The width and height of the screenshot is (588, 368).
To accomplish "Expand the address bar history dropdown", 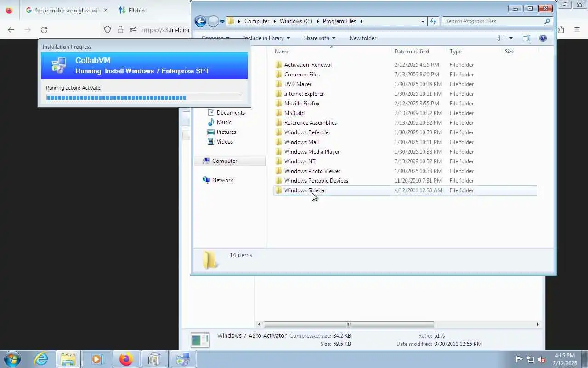I will point(423,21).
